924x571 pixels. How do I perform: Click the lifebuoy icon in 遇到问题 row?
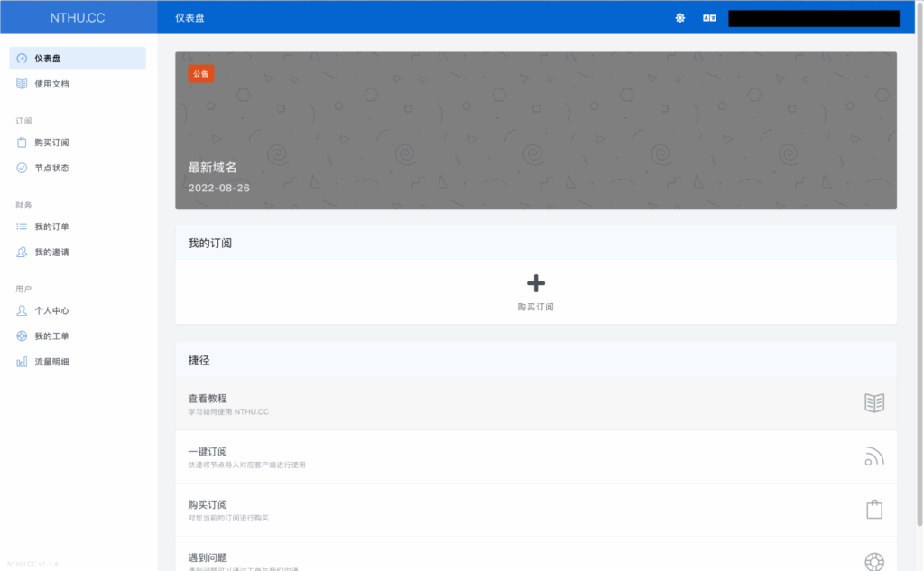[874, 562]
